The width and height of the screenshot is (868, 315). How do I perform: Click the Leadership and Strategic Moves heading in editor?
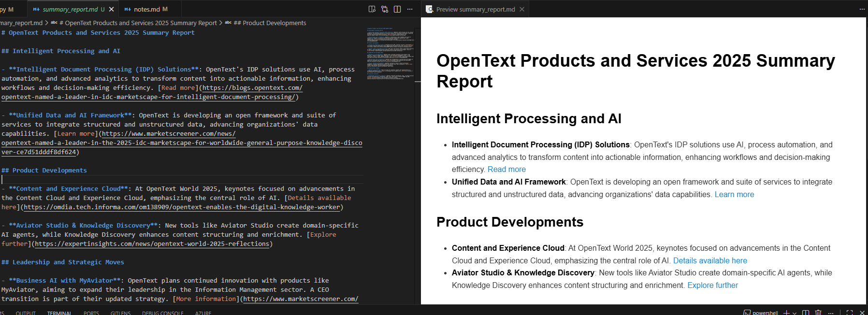tap(63, 262)
